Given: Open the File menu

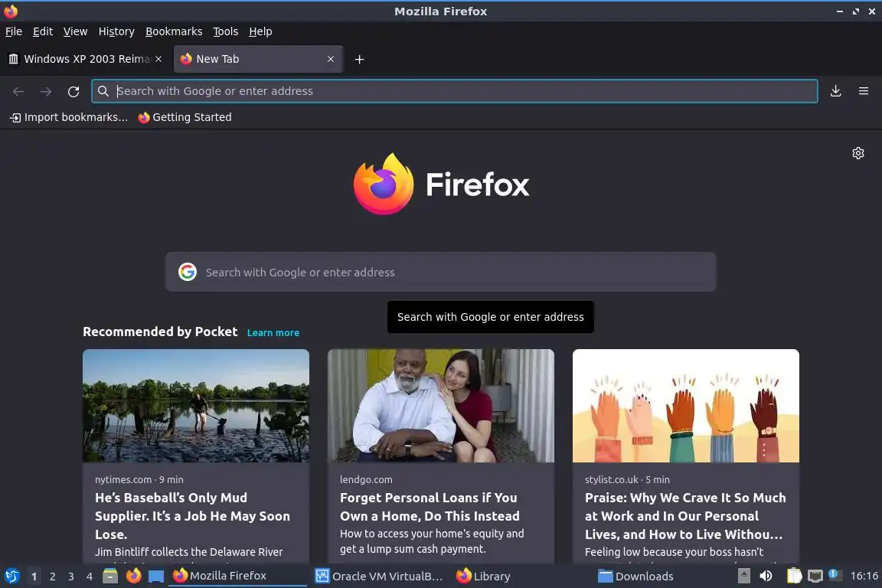Looking at the screenshot, I should (14, 31).
